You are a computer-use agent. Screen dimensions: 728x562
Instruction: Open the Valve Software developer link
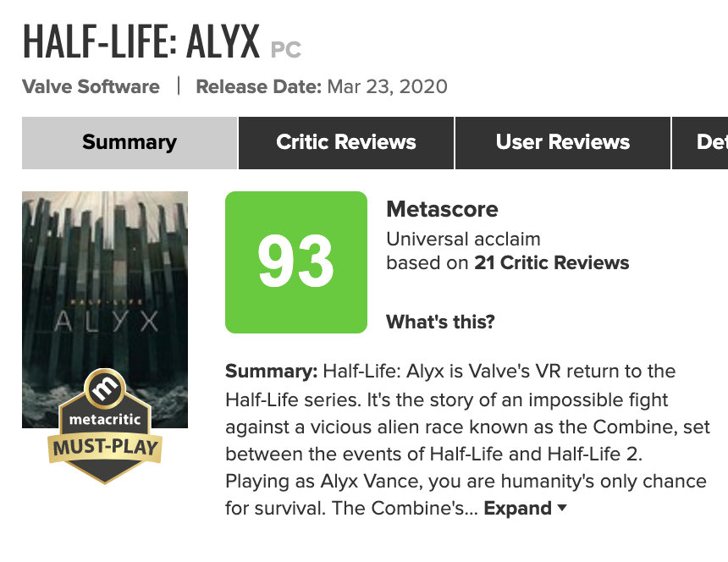click(x=91, y=86)
